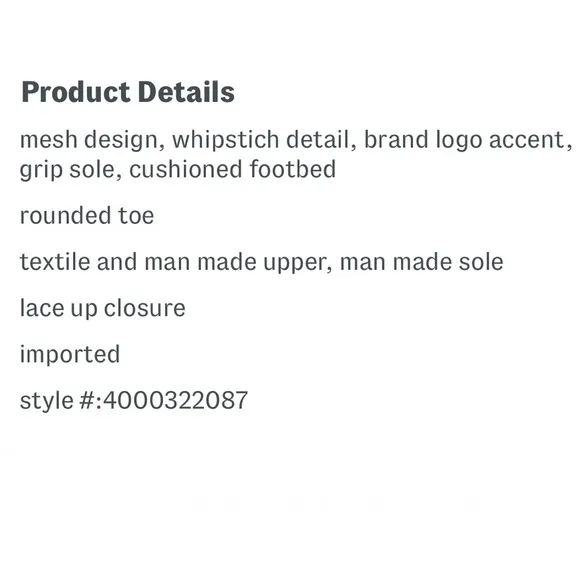This screenshot has height=580, width=580.
Task: Click the "mesh design" text
Action: pyautogui.click(x=89, y=141)
